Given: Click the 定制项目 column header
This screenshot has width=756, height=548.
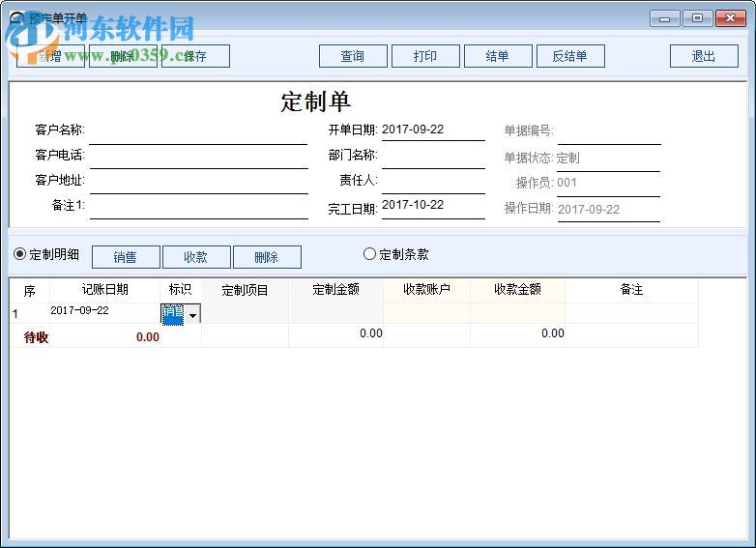Looking at the screenshot, I should 245,290.
